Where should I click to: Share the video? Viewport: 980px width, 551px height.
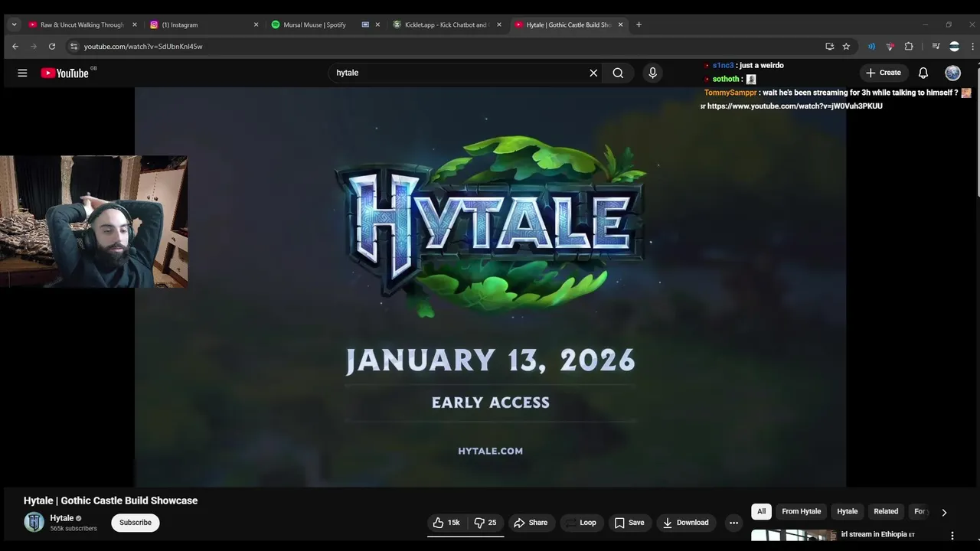click(x=531, y=523)
